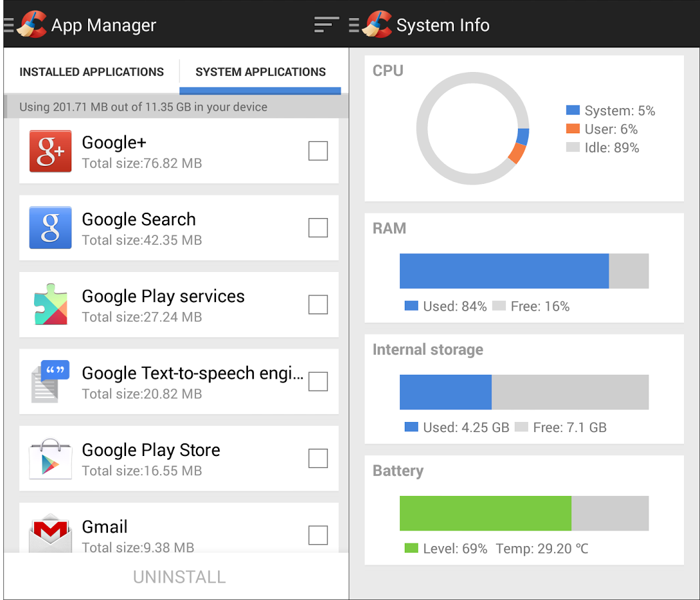Screen dimensions: 700x600
Task: Tap the CCleaner logo in System Info
Action: click(377, 24)
